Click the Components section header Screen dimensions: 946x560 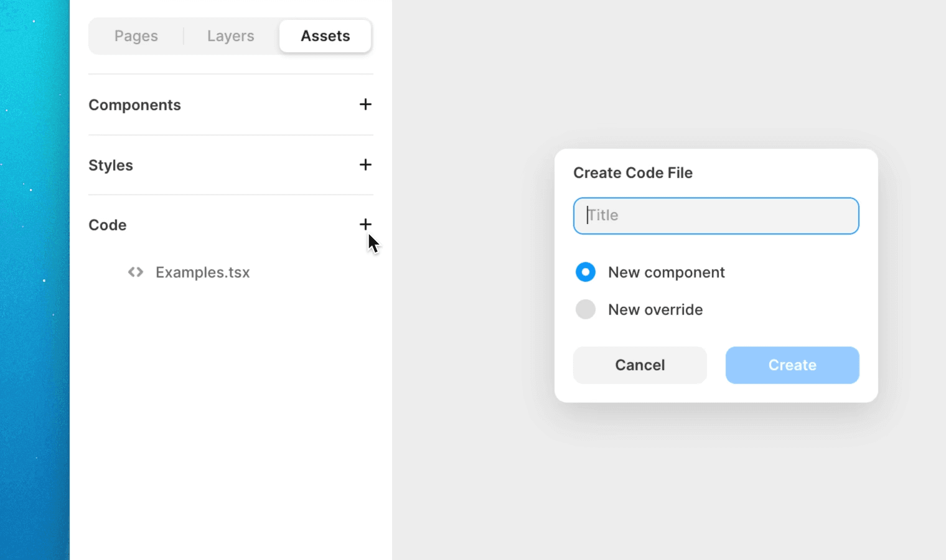pyautogui.click(x=134, y=105)
